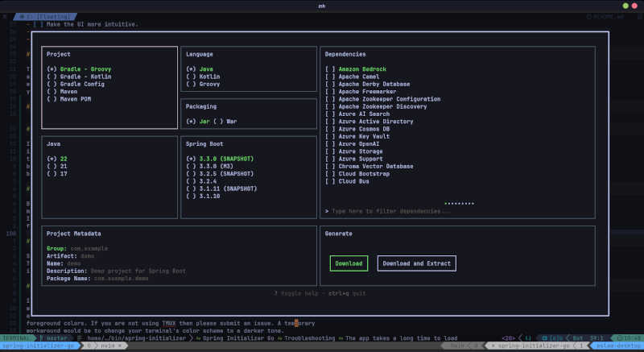644x352 pixels.
Task: Choose Maven POM project type
Action: click(69, 99)
